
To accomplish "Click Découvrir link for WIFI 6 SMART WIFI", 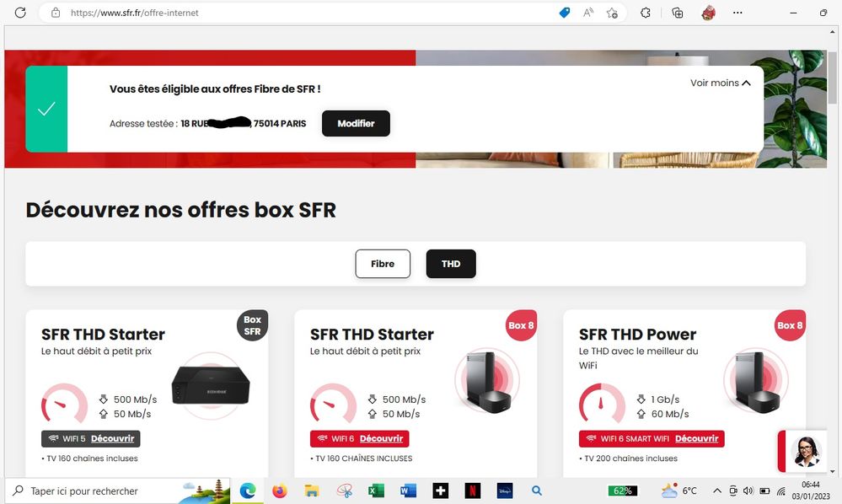I will coord(696,438).
